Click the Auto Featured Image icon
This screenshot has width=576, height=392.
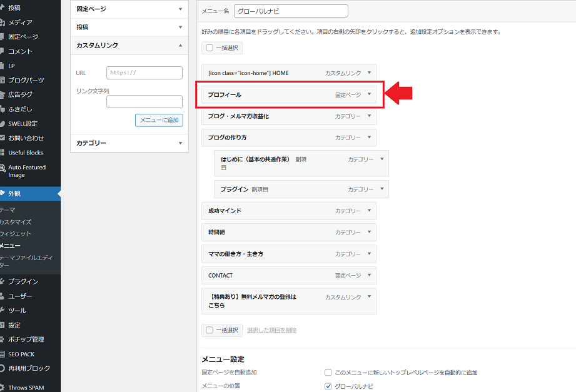[x=3, y=168]
